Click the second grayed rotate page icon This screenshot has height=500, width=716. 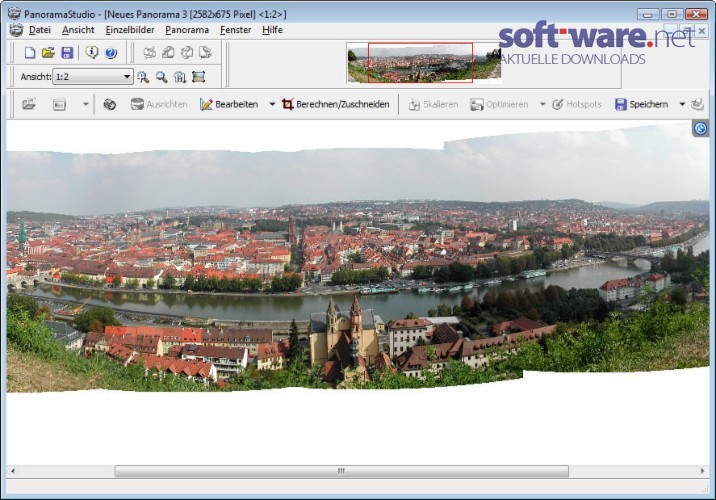tap(168, 53)
